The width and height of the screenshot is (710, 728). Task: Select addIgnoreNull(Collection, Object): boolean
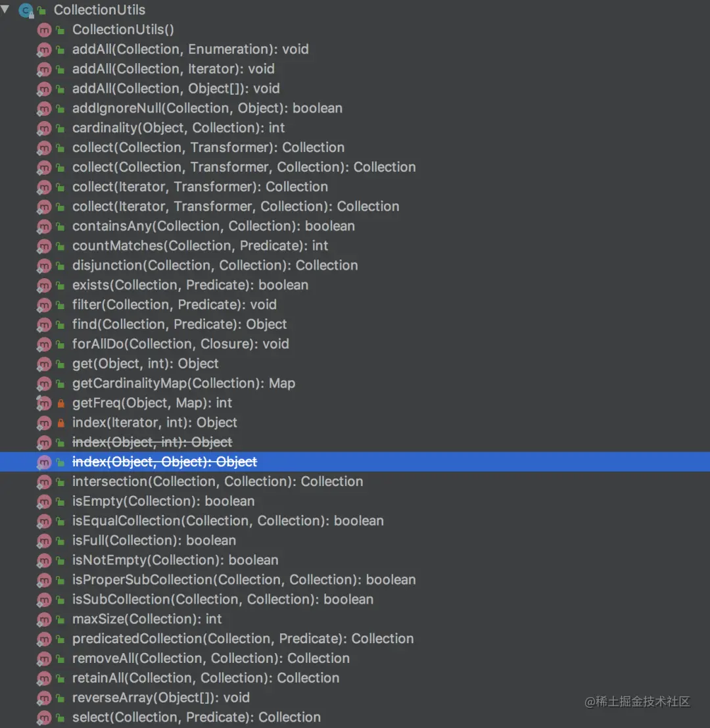pyautogui.click(x=207, y=108)
